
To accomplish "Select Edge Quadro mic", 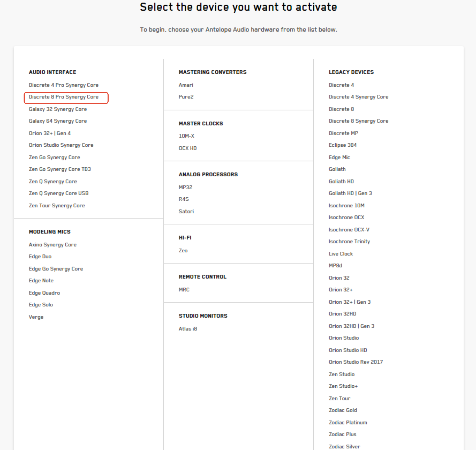I will [x=45, y=293].
